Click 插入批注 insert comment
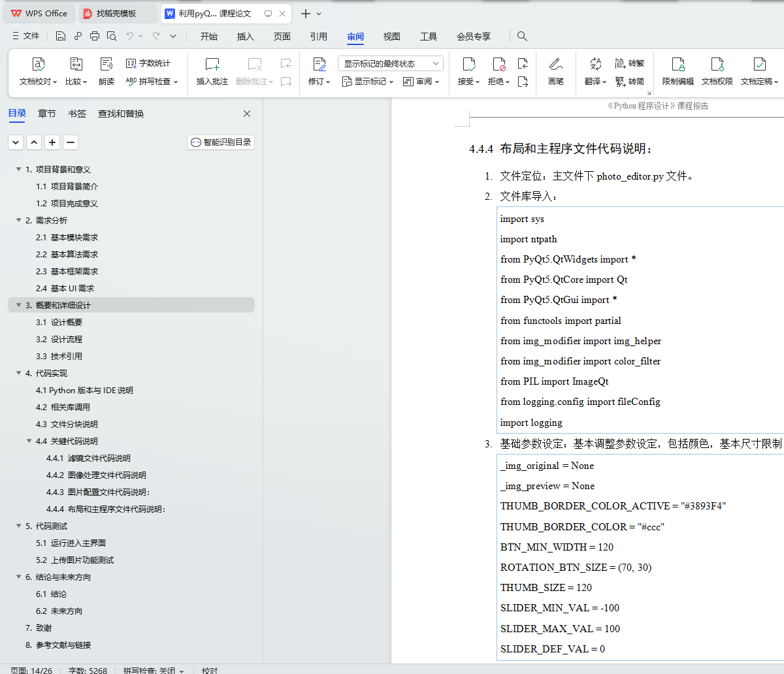This screenshot has height=674, width=784. (212, 72)
